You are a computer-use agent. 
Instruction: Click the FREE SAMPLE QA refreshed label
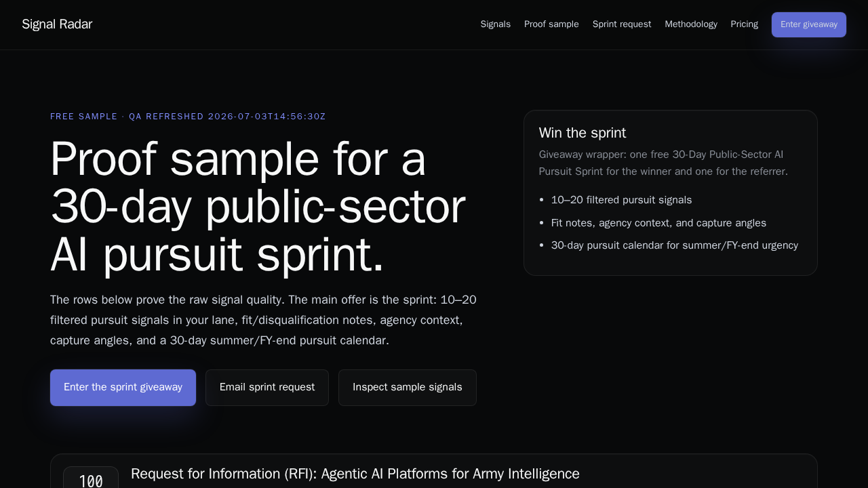coord(188,117)
